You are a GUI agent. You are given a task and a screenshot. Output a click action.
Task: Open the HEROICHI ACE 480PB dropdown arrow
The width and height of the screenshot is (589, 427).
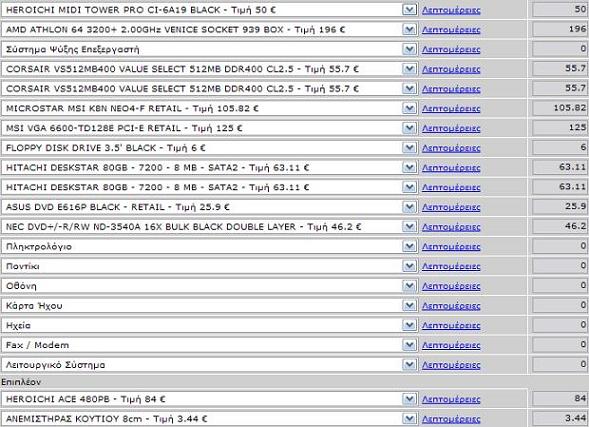pyautogui.click(x=409, y=399)
